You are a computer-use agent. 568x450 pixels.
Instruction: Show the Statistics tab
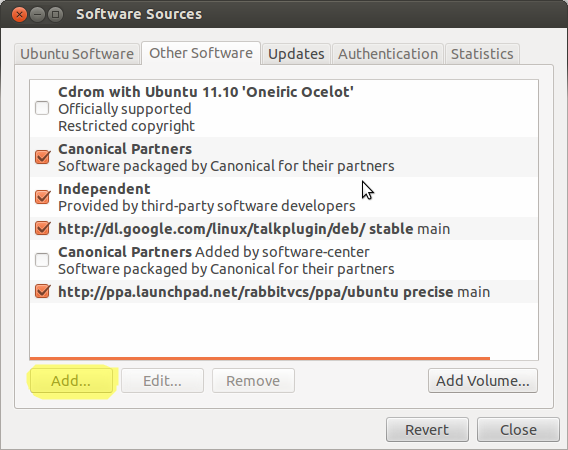point(482,54)
